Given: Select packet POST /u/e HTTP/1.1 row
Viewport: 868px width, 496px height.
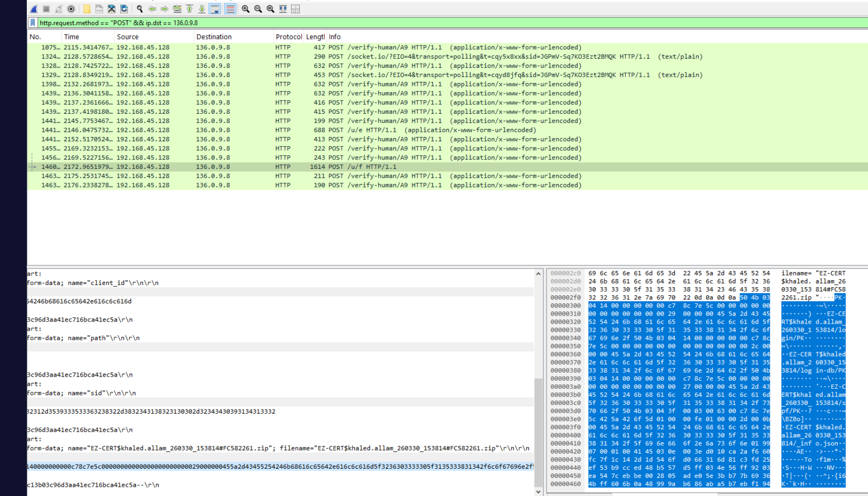Looking at the screenshot, I should [x=447, y=130].
